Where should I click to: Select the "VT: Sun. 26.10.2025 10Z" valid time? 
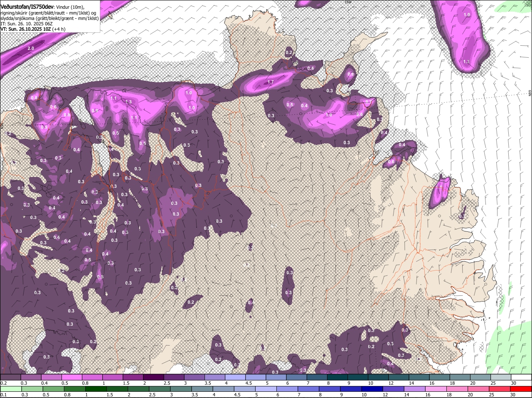[x=25, y=29]
